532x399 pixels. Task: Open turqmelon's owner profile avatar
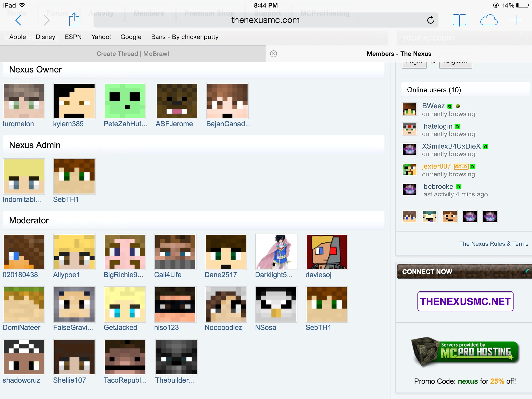click(24, 101)
